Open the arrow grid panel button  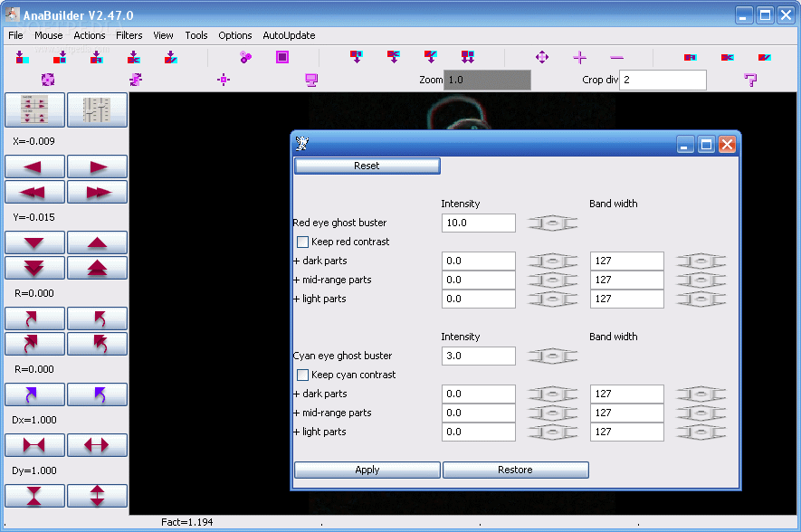click(34, 109)
